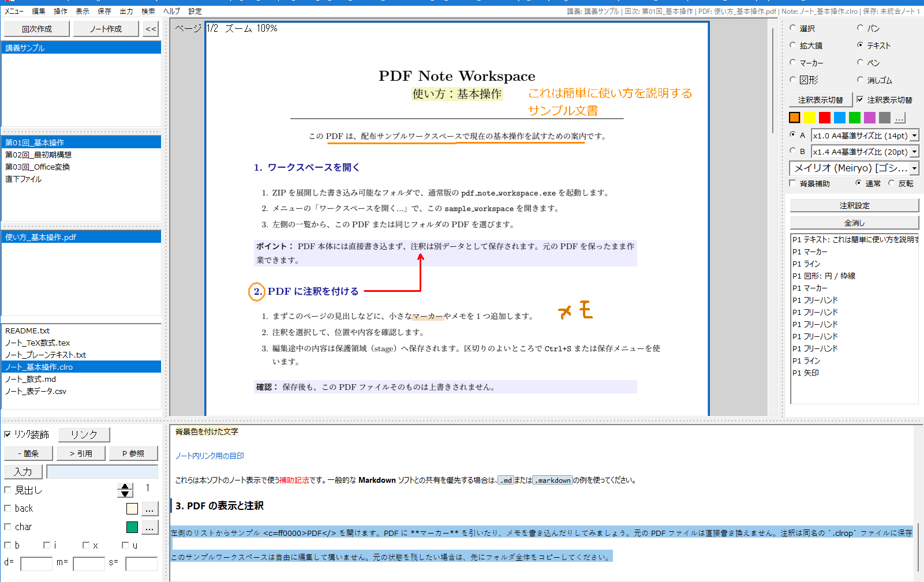The height and width of the screenshot is (582, 924).
Task: Open the ヘルプ menu
Action: click(171, 11)
